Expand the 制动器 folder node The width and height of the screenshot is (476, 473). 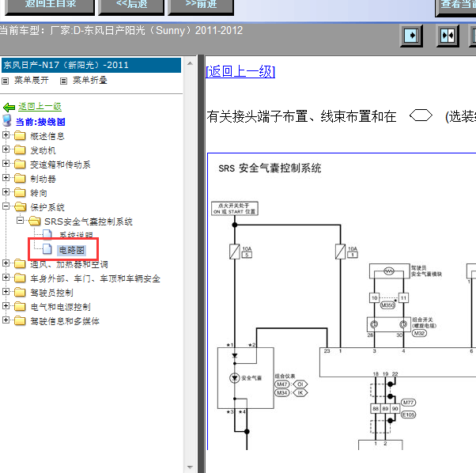[x=6, y=178]
